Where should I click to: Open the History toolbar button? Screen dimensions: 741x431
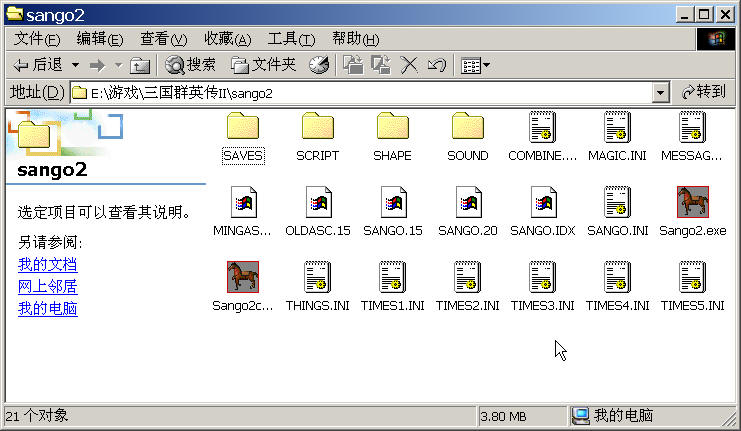point(319,65)
